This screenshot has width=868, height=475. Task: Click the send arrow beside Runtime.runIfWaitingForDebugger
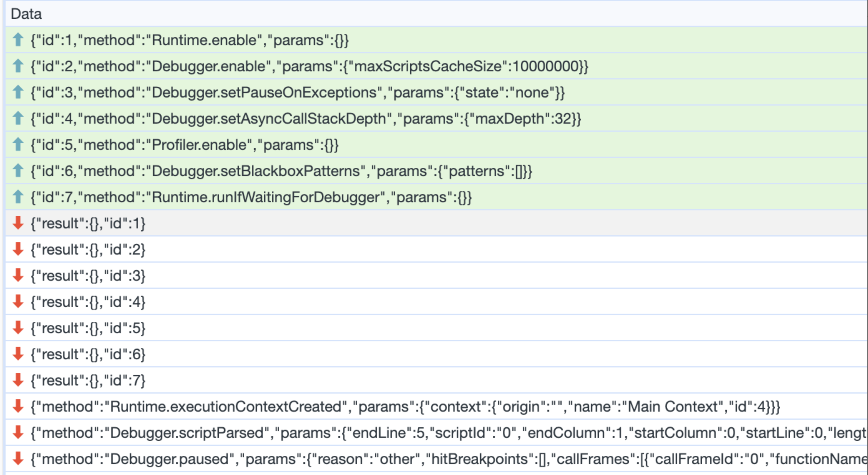(x=17, y=197)
